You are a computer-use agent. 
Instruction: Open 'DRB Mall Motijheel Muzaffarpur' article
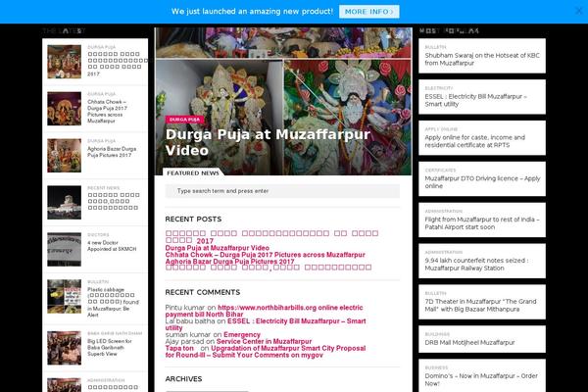[469, 342]
